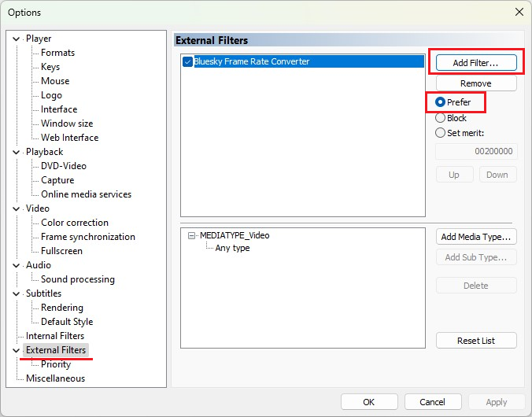Screen dimensions: 532x417
Task: Select Frame synchronization in the tree
Action: pyautogui.click(x=88, y=237)
